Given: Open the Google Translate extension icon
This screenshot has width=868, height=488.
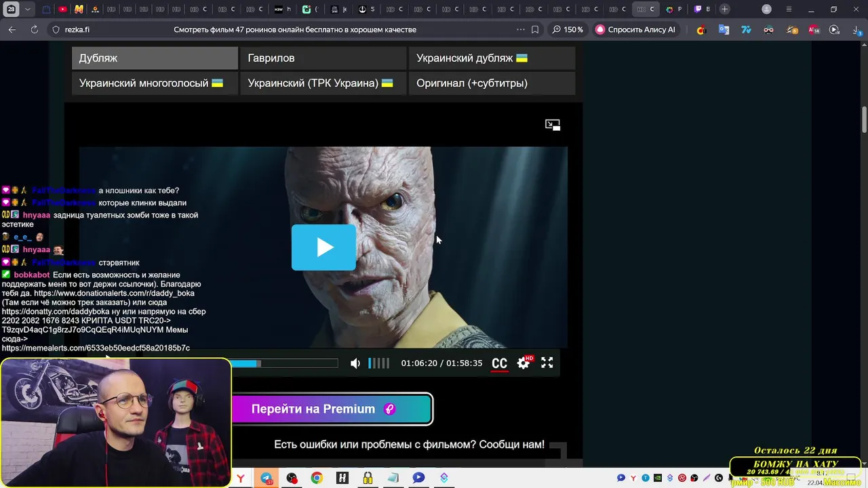Looking at the screenshot, I should (x=724, y=30).
